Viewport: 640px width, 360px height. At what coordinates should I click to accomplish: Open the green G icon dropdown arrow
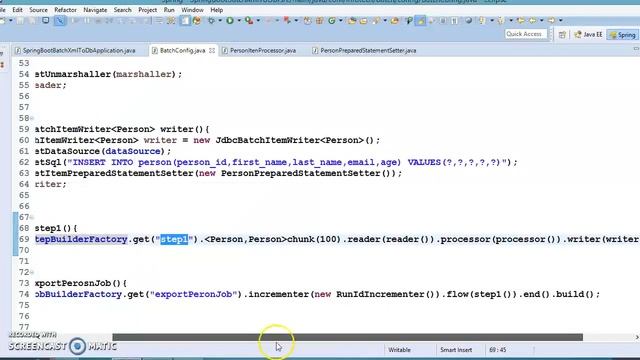tap(341, 20)
